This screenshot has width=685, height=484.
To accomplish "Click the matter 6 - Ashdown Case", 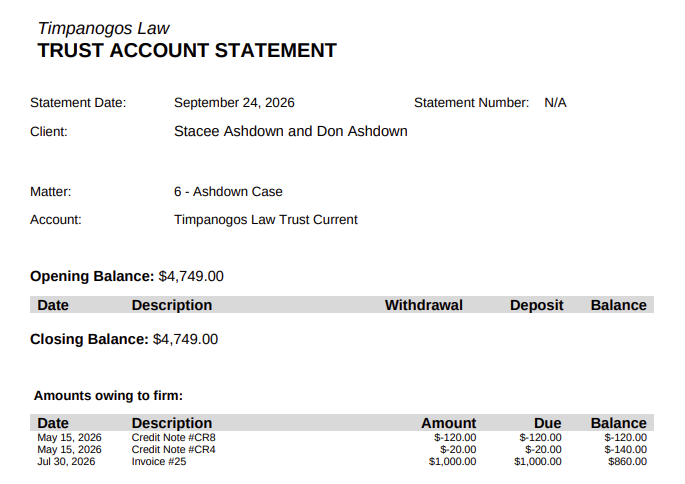I will coord(228,192).
